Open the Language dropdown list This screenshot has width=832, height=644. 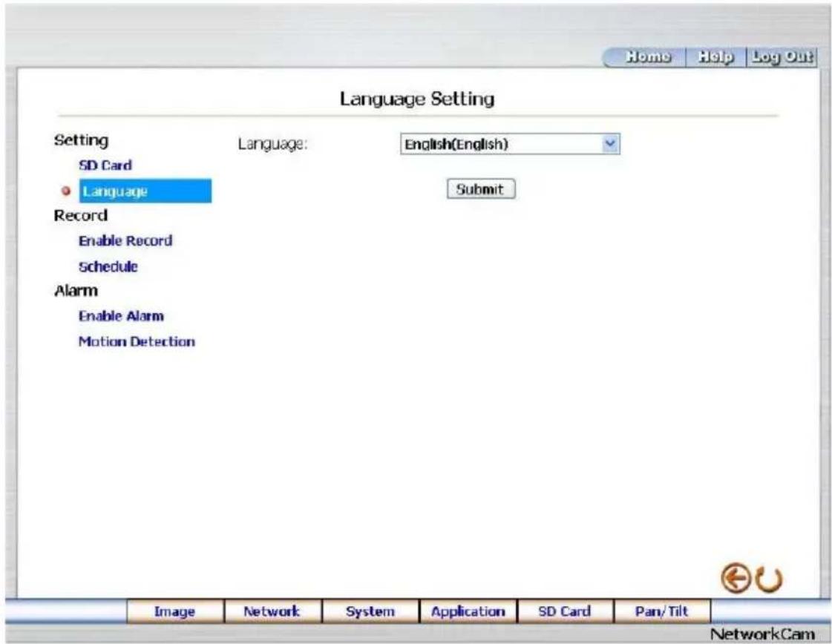510,144
